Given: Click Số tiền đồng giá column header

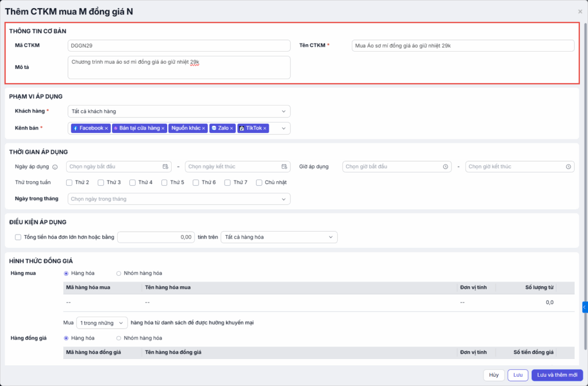Looking at the screenshot, I should point(533,352).
